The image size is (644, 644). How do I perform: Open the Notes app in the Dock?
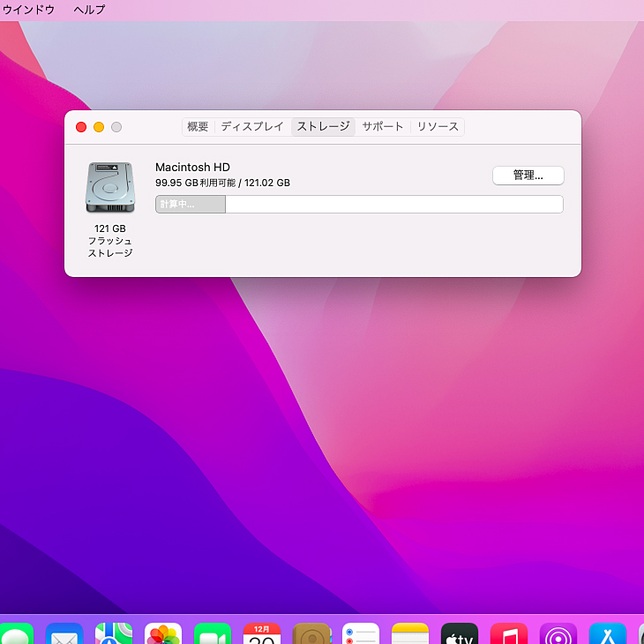(x=410, y=633)
